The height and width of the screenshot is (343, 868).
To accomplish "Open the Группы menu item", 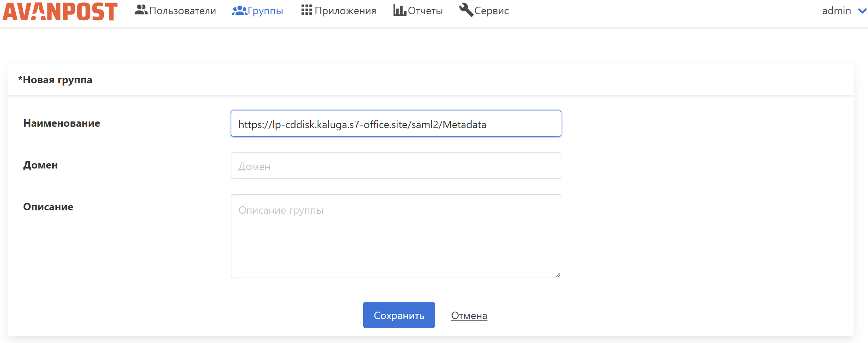I will [265, 11].
